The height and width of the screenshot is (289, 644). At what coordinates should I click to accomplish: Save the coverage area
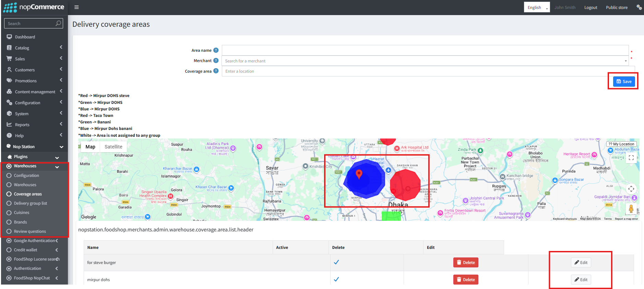[624, 82]
